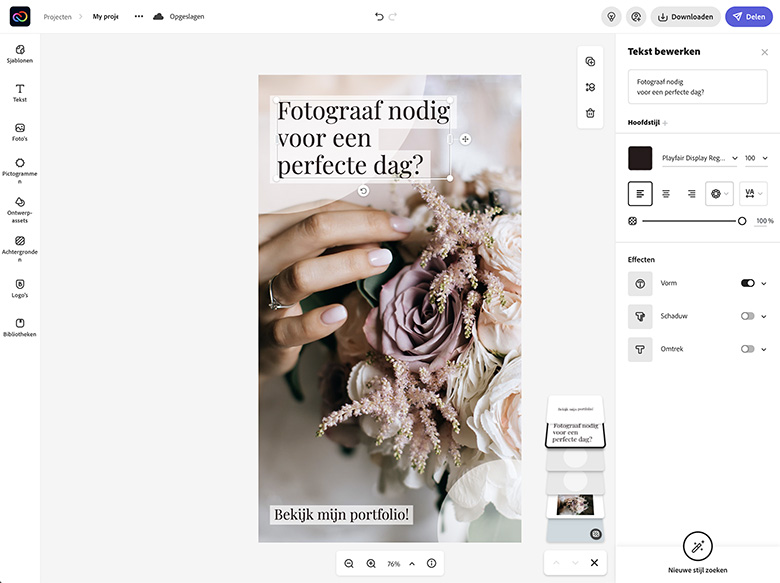Enable the Schaduw effect toggle

pyautogui.click(x=747, y=316)
